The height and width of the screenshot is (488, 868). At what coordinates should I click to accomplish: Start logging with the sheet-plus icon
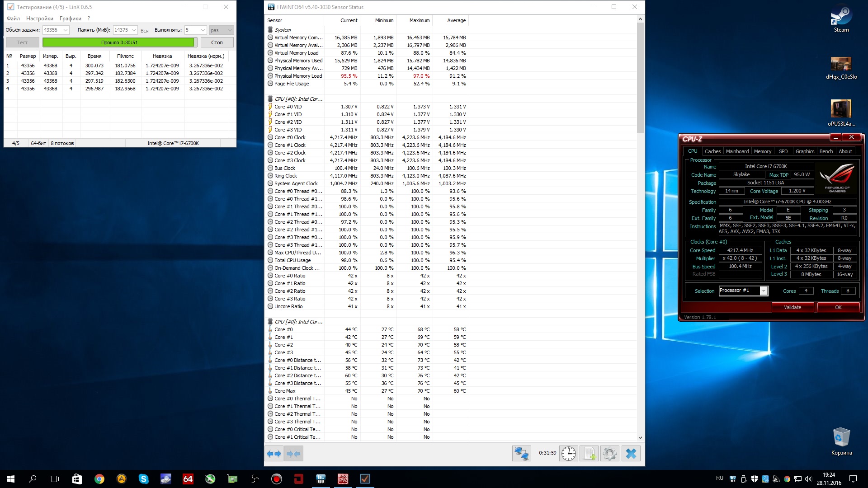(x=590, y=454)
